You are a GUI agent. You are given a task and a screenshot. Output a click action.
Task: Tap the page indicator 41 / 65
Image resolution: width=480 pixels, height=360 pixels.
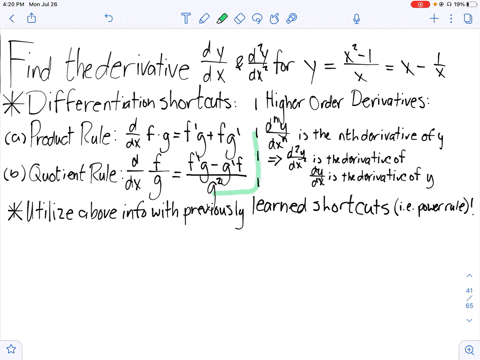tap(469, 298)
